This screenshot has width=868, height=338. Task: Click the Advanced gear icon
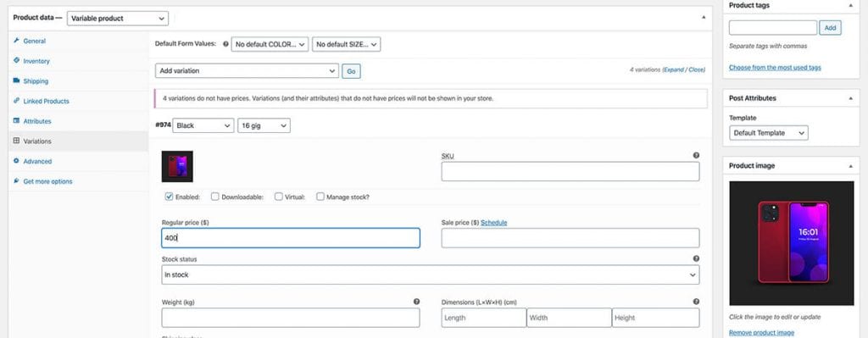[17, 161]
